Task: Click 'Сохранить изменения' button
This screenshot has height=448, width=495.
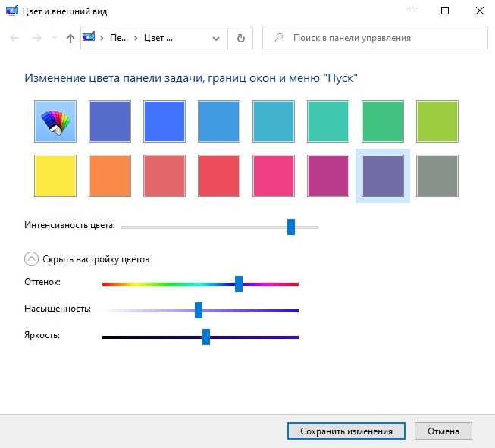Action: 346,431
